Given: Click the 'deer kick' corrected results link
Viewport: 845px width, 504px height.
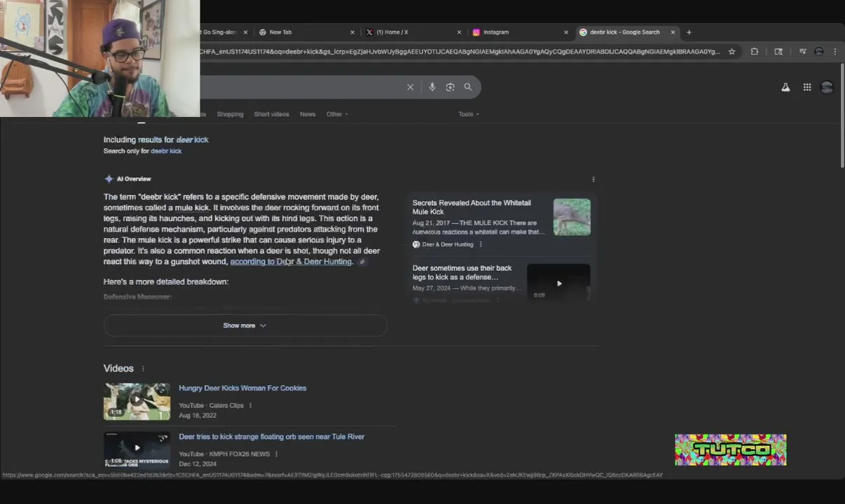Looking at the screenshot, I should click(192, 140).
